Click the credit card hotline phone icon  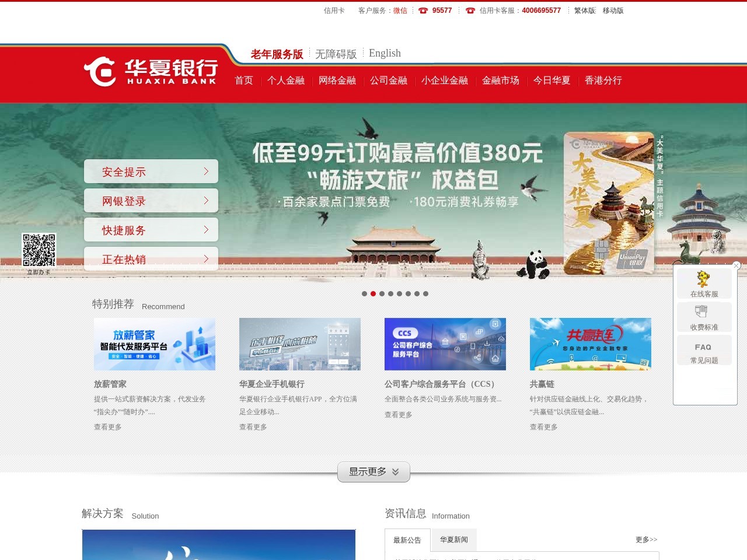470,10
